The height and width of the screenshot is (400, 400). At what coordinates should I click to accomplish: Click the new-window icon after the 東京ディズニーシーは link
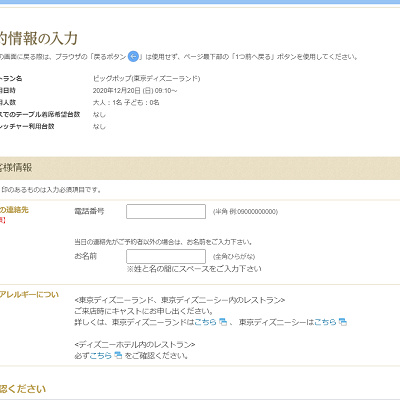coord(343,322)
